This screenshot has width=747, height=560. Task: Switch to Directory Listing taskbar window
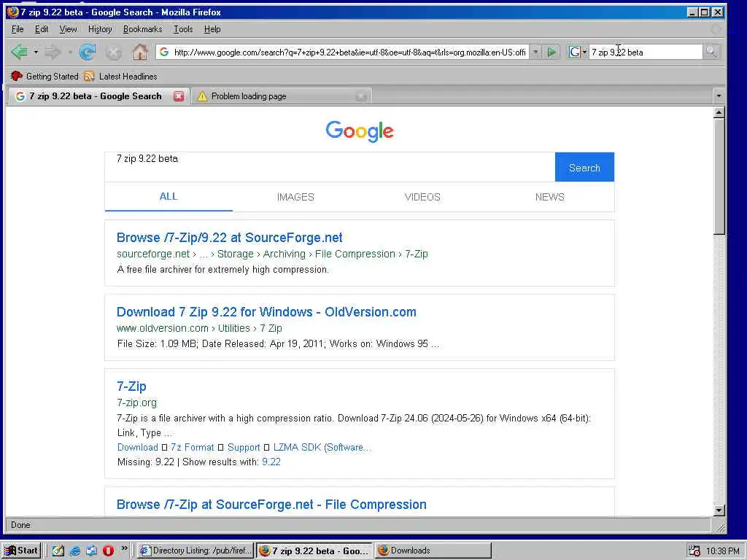click(x=196, y=551)
